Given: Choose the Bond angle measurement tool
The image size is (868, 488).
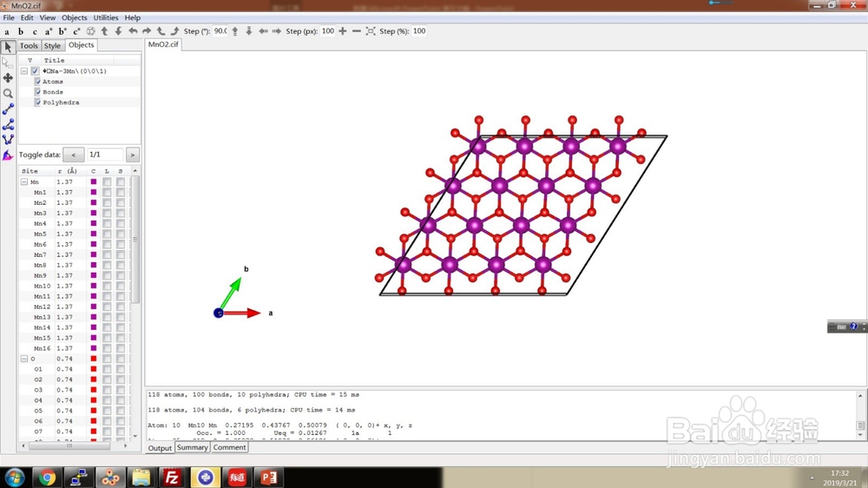Looking at the screenshot, I should tap(8, 125).
